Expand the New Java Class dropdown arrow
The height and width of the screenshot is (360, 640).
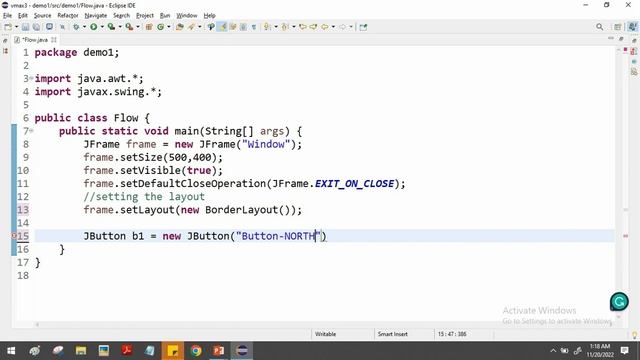169,27
